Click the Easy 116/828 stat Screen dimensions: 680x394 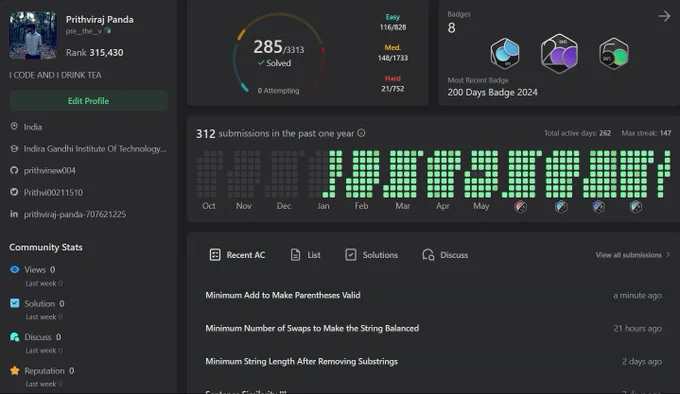pyautogui.click(x=392, y=22)
